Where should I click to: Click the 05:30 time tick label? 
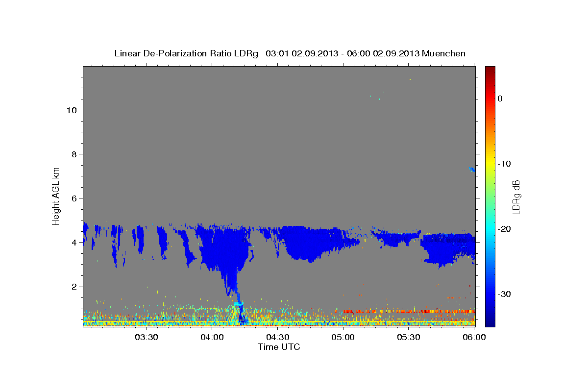coord(409,337)
